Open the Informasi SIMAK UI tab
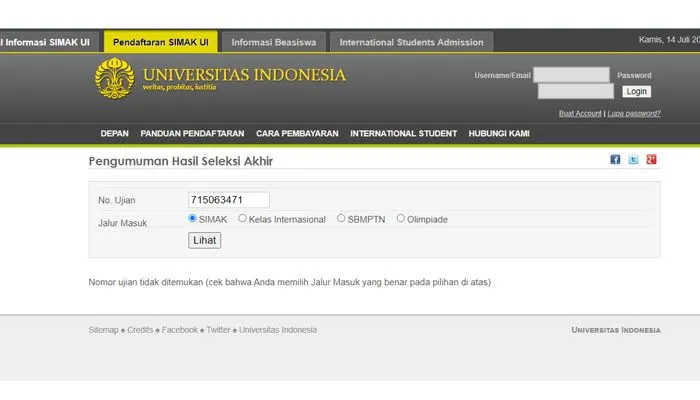 [x=47, y=42]
